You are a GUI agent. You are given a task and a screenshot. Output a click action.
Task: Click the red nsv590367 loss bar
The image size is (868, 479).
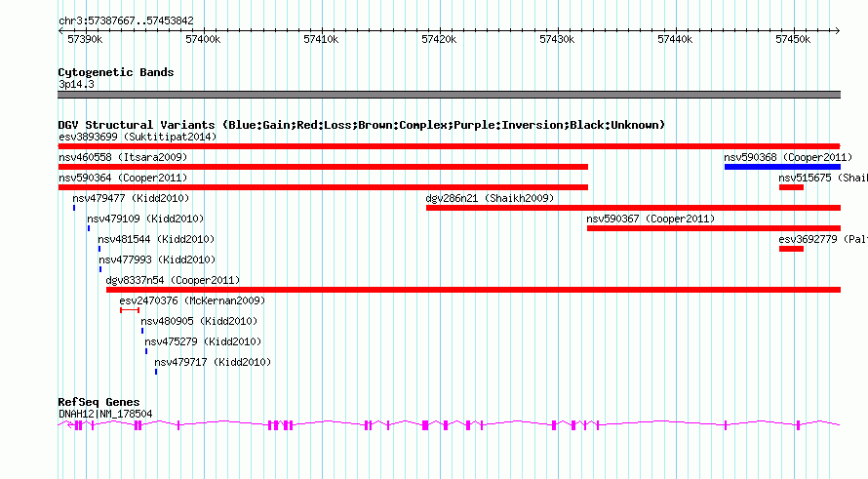pyautogui.click(x=714, y=228)
